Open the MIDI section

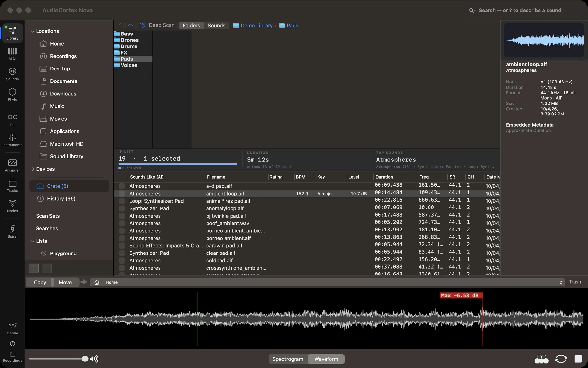tap(12, 54)
